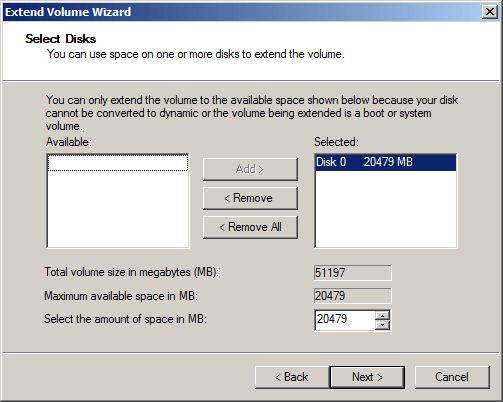Click the < Remove All button
The height and width of the screenshot is (402, 503).
click(250, 227)
